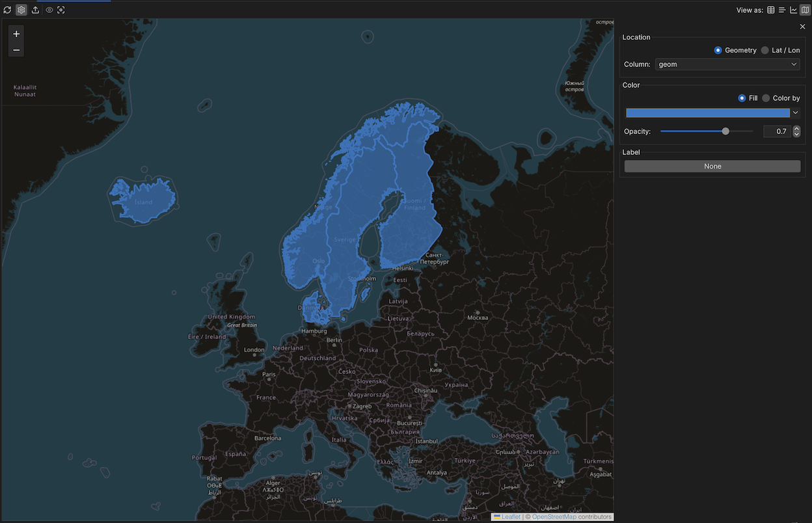Click the eye visibility icon

pyautogui.click(x=49, y=10)
